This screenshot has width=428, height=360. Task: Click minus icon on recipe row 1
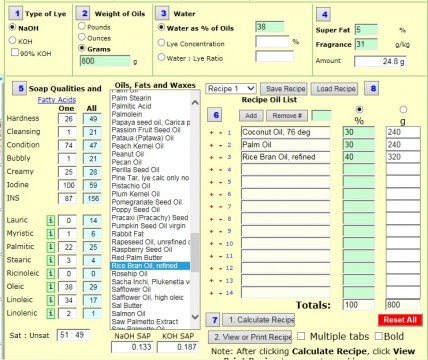(220, 133)
